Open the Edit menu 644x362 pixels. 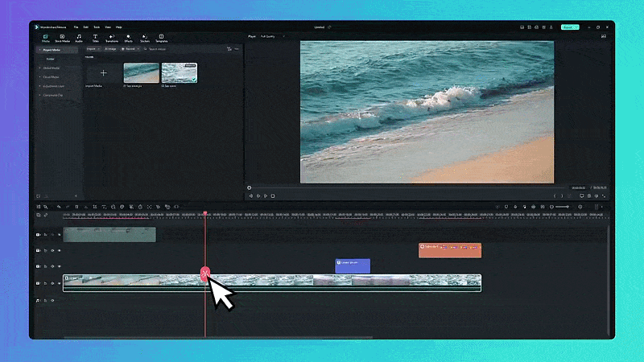(86, 27)
